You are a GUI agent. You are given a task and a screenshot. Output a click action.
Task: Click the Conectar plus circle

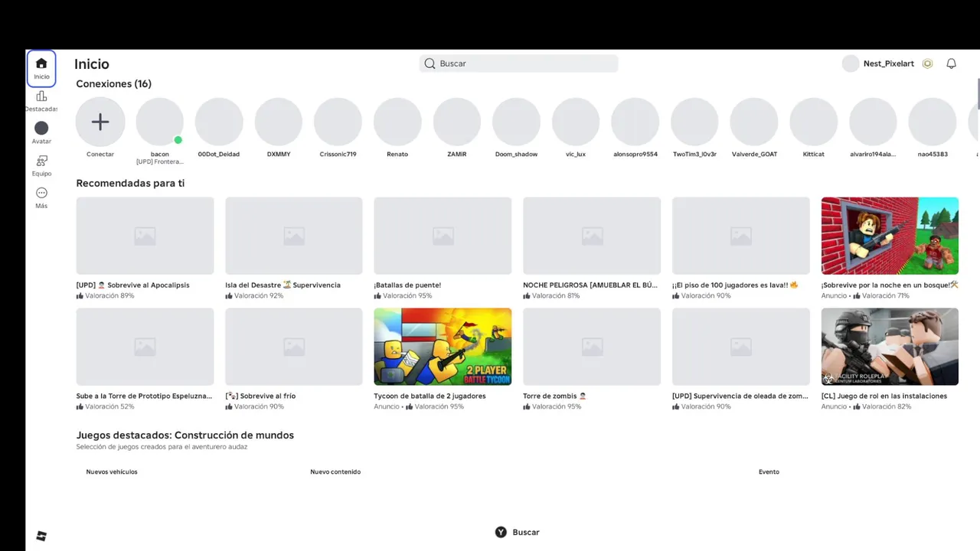tap(100, 122)
